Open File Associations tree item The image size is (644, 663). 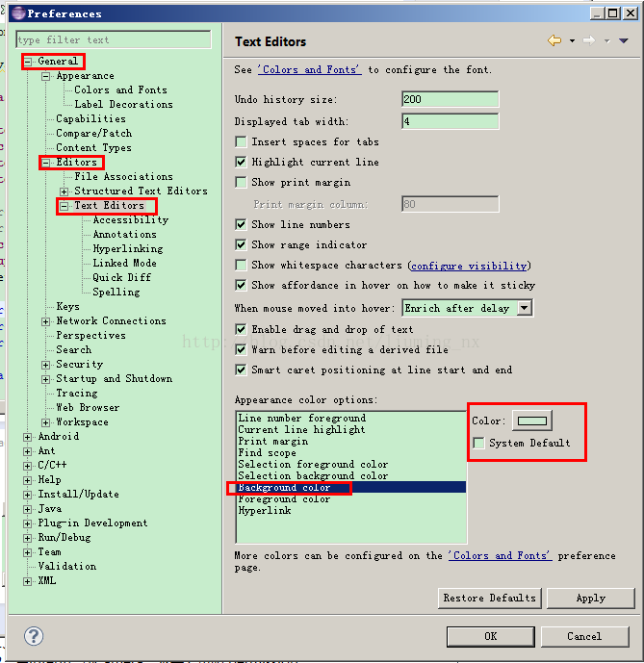click(123, 177)
